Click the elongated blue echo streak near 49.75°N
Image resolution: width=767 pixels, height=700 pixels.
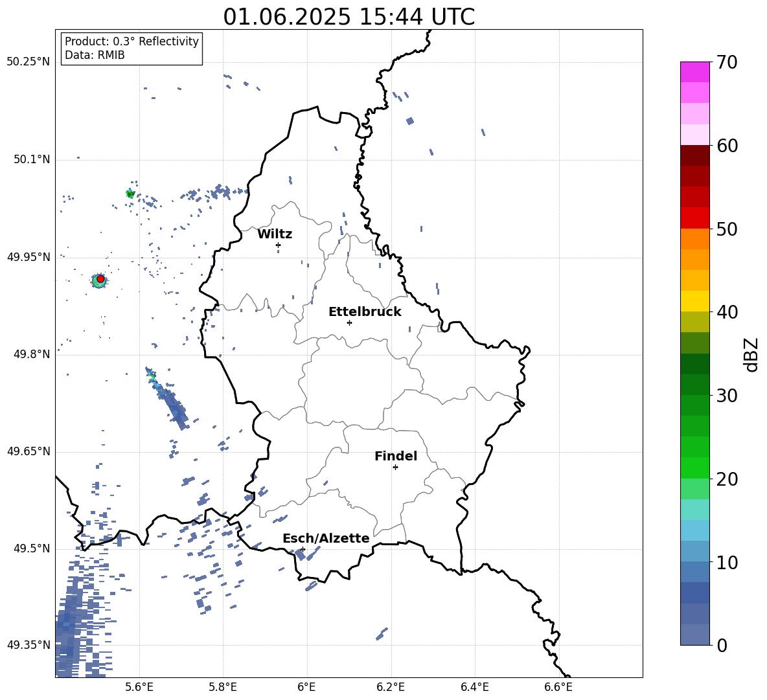pyautogui.click(x=166, y=398)
